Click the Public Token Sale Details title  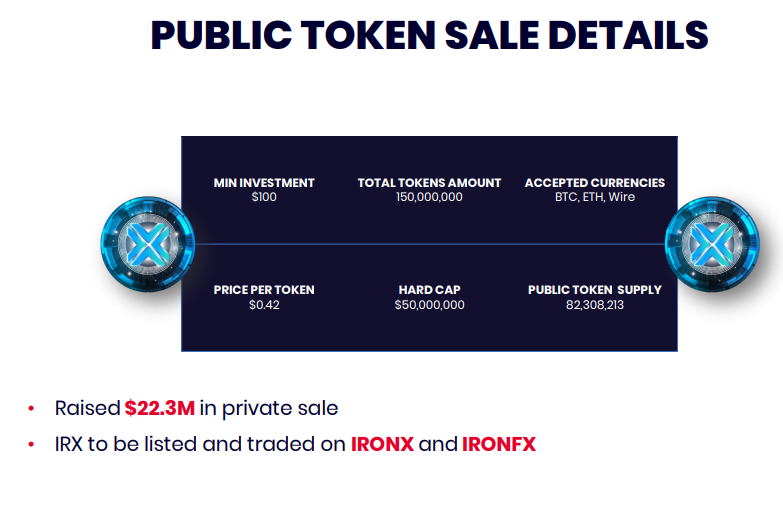[429, 35]
